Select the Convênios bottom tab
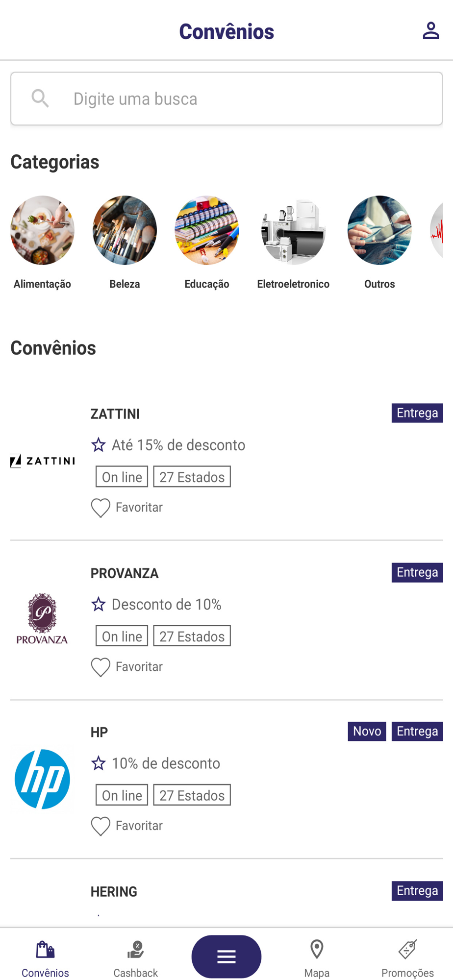The width and height of the screenshot is (453, 980). pyautogui.click(x=45, y=958)
